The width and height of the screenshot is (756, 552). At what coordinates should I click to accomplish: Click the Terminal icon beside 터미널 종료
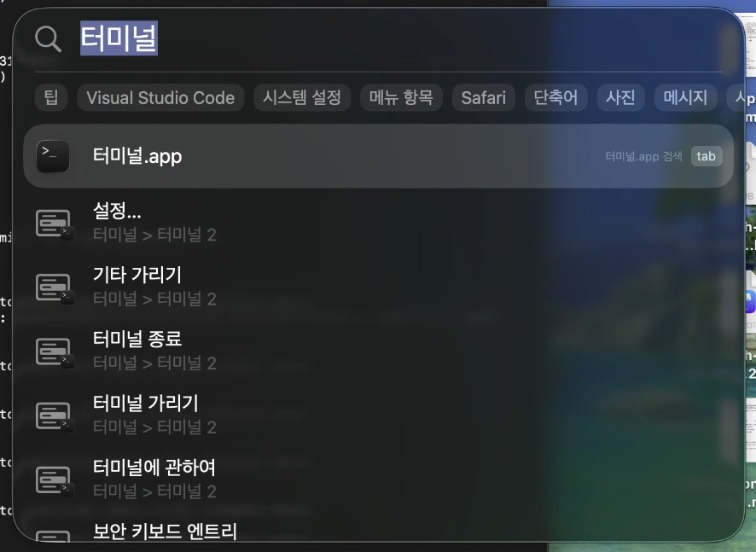click(54, 352)
